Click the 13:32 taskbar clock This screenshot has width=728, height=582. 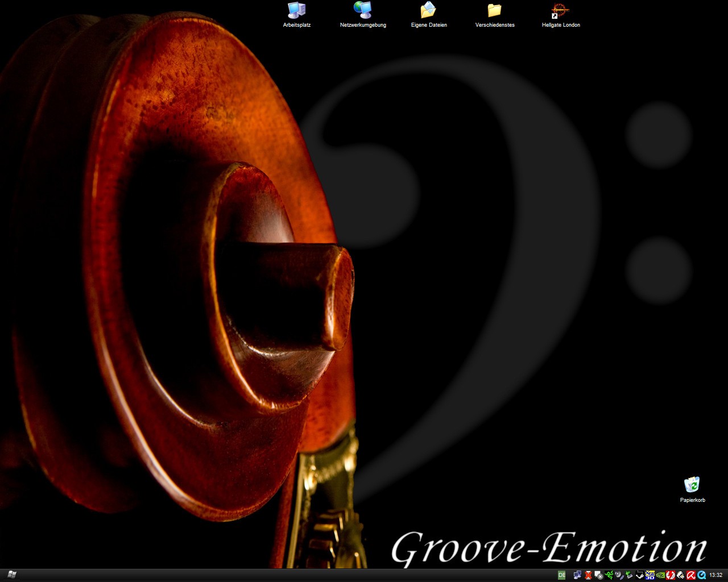coord(716,575)
